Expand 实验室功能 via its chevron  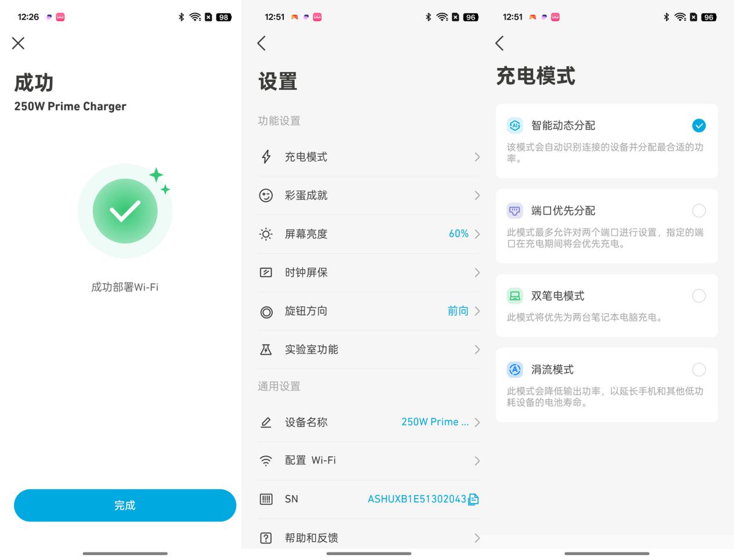coord(477,349)
